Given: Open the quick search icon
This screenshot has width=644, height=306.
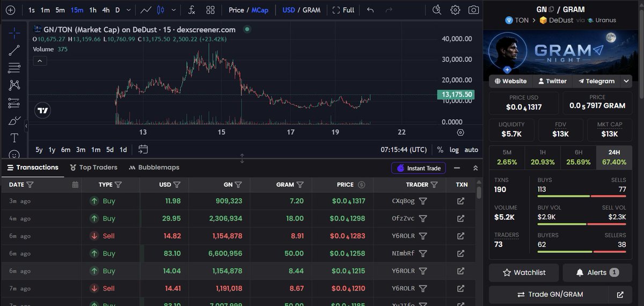Looking at the screenshot, I should point(436,10).
